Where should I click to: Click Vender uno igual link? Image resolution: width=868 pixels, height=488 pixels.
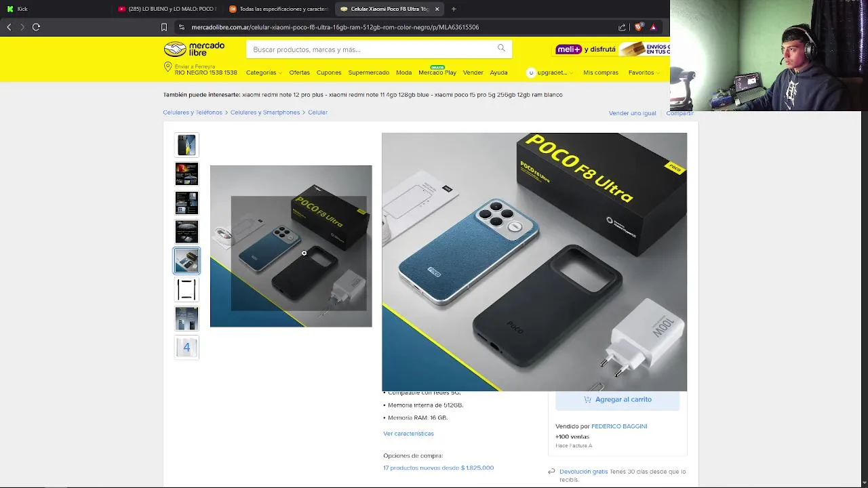(632, 113)
